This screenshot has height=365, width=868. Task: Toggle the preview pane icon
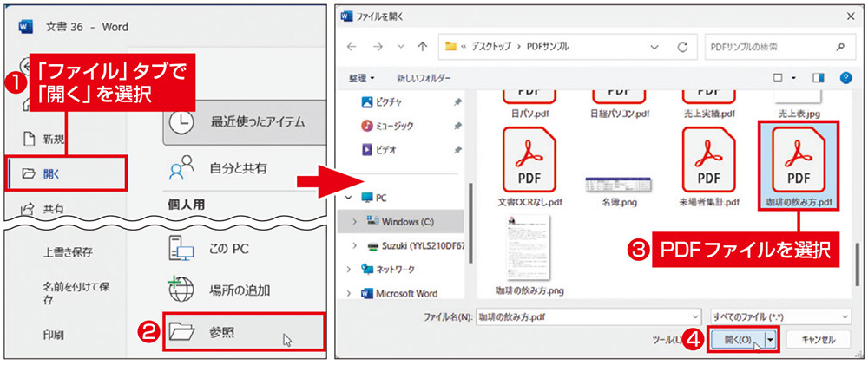coord(819,78)
